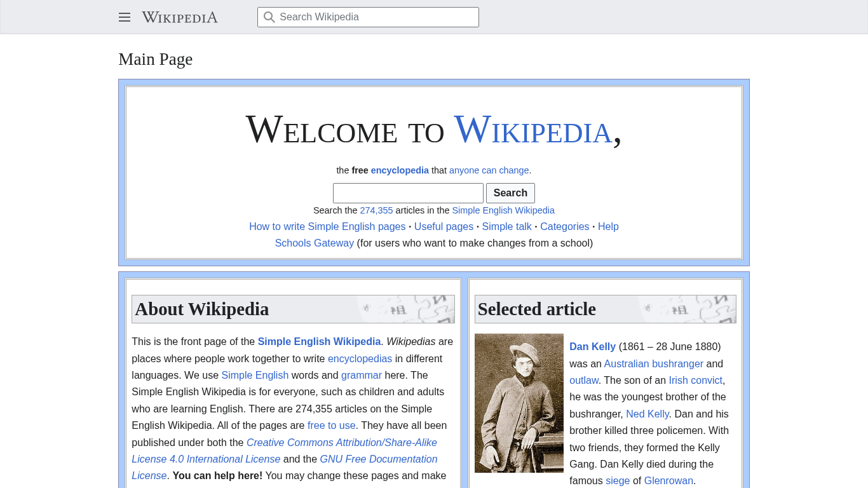The image size is (868, 488).
Task: Click the 'Selected article' section heading
Action: [x=537, y=309]
